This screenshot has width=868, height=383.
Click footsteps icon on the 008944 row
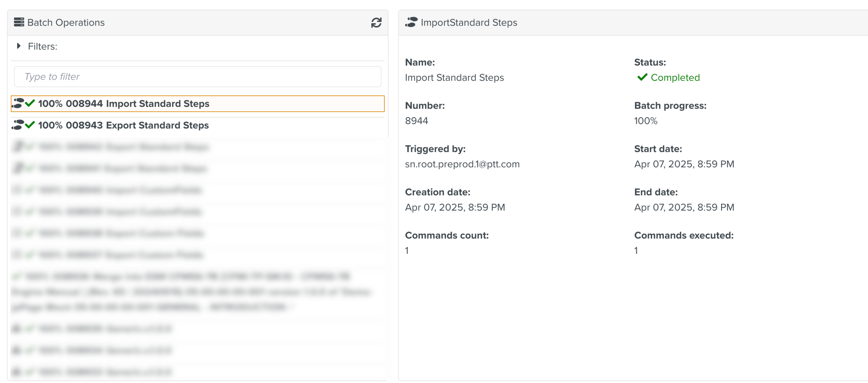pos(18,103)
